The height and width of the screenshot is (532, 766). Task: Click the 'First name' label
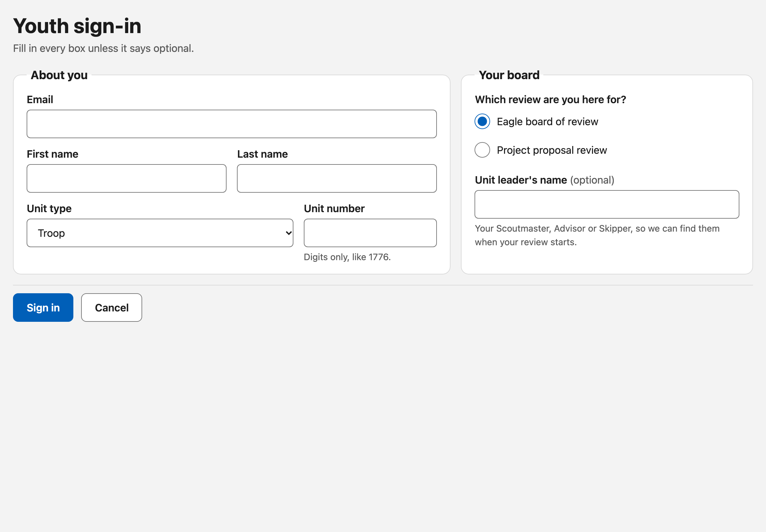[52, 154]
